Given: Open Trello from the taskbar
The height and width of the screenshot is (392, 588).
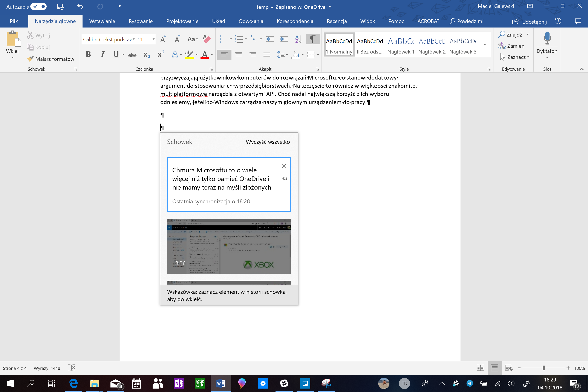Looking at the screenshot, I should pyautogui.click(x=305, y=383).
